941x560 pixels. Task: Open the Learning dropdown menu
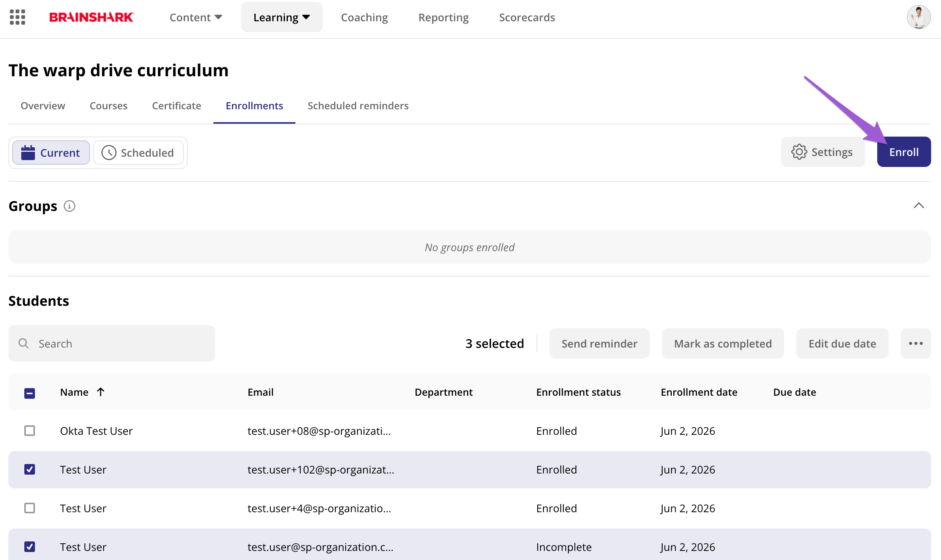[x=282, y=17]
